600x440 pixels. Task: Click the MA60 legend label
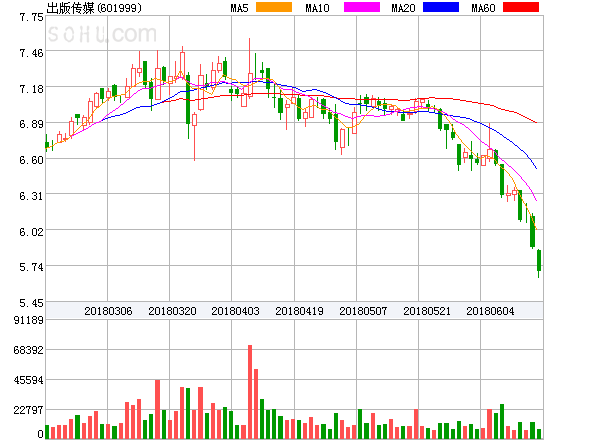click(x=483, y=8)
